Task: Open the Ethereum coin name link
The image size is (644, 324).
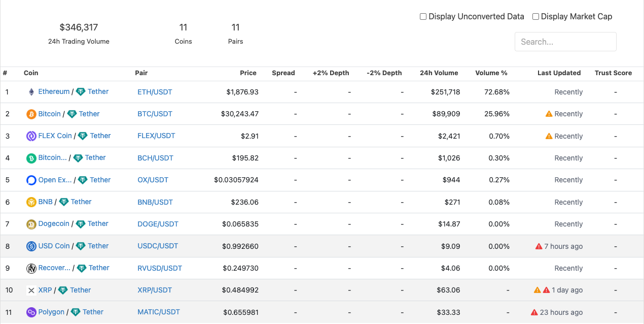Action: click(54, 91)
